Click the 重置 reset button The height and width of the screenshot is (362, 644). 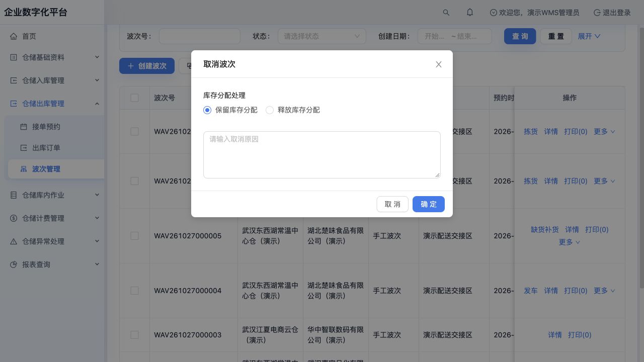click(556, 36)
